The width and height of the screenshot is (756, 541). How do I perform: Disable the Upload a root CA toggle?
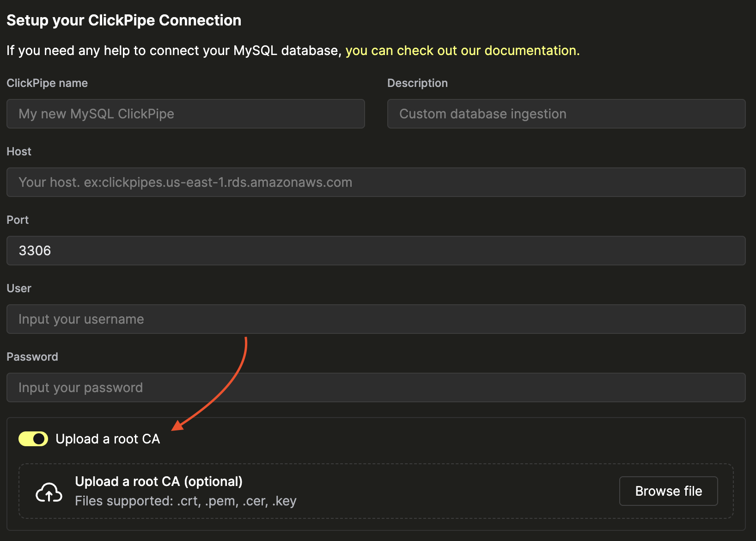point(33,438)
